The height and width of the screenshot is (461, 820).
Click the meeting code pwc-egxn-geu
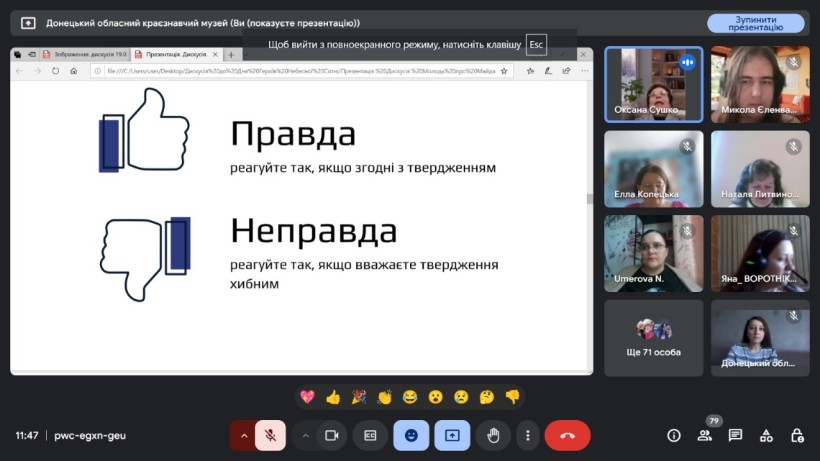(x=90, y=435)
